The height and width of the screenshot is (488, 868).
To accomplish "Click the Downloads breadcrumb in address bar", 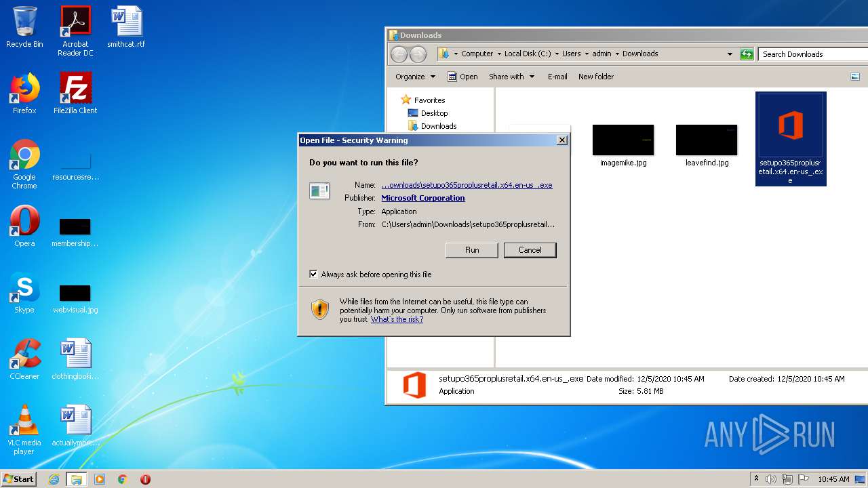I will (x=640, y=54).
